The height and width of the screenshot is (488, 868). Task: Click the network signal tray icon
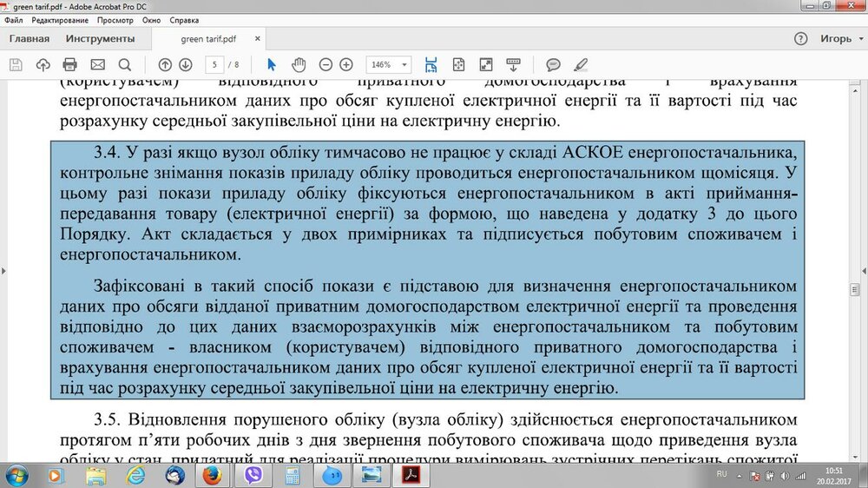point(800,476)
